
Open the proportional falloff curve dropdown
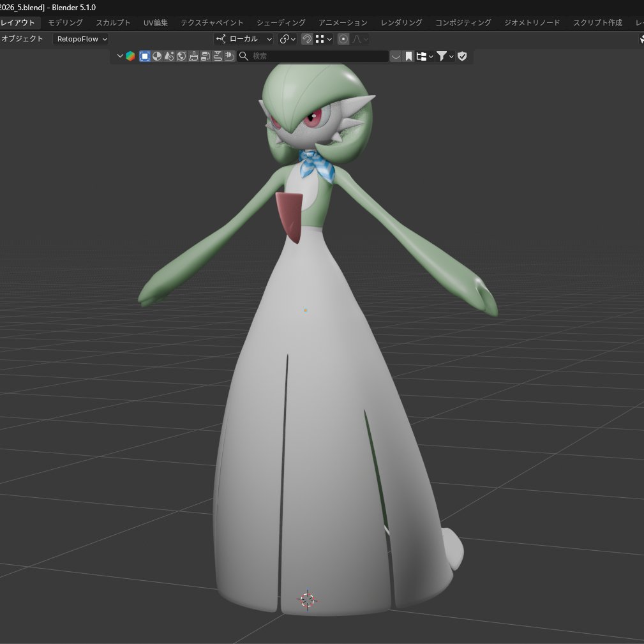coord(360,39)
